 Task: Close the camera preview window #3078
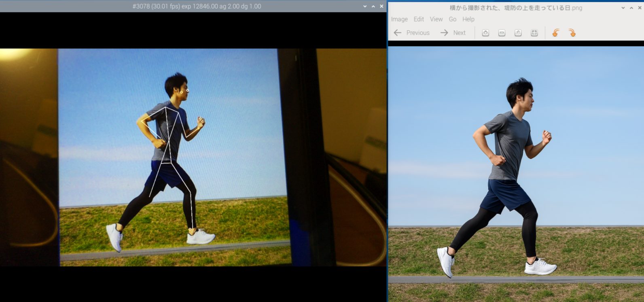[381, 6]
